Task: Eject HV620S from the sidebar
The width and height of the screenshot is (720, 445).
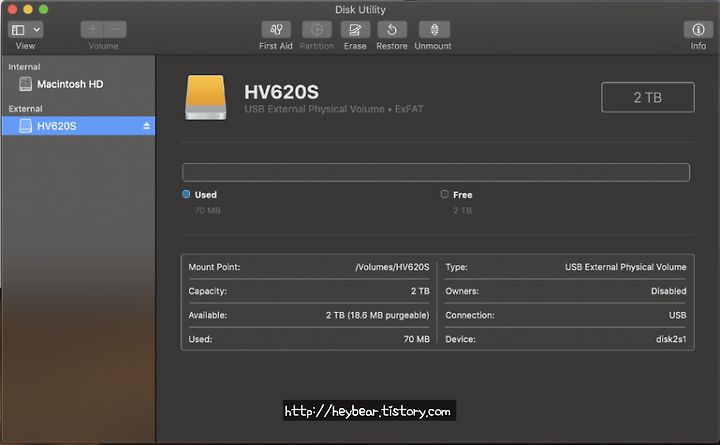Action: 146,126
